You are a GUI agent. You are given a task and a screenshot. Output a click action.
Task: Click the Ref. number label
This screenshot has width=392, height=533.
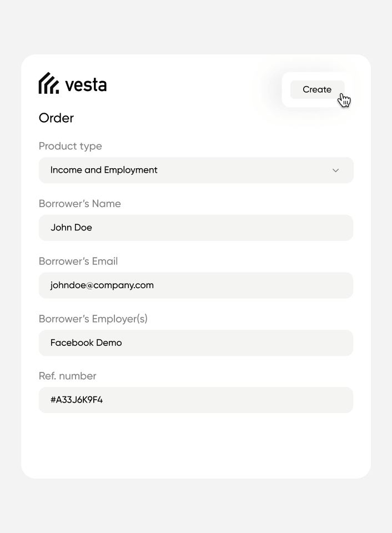tap(68, 376)
